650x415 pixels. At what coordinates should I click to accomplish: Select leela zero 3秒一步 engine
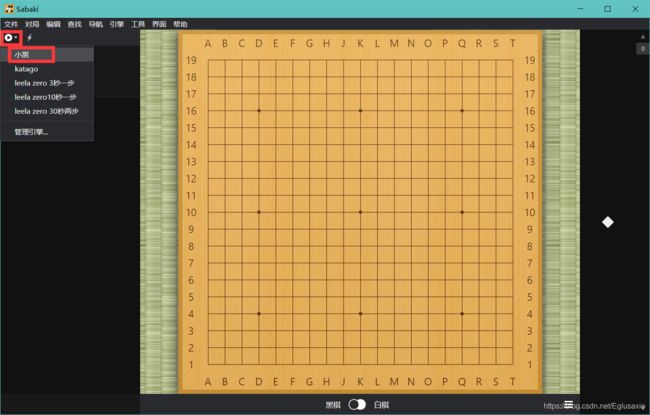[44, 83]
